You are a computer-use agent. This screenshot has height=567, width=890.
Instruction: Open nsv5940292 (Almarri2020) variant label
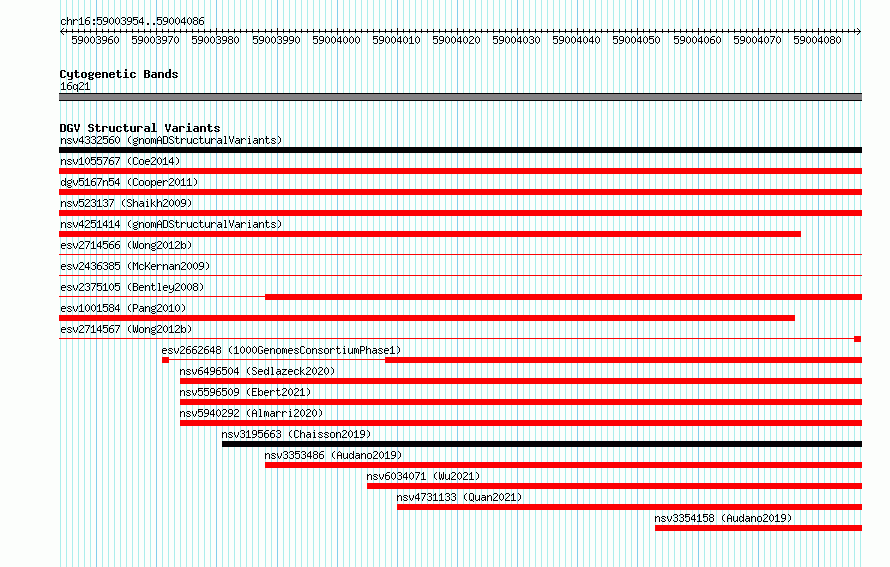251,413
